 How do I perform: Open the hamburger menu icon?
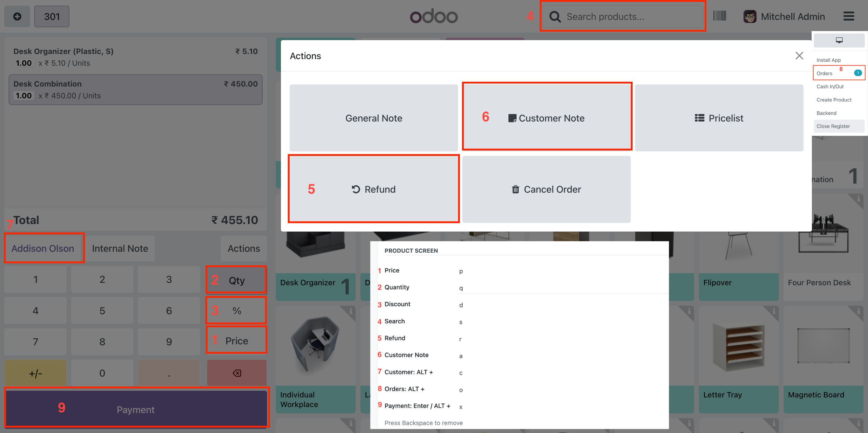(848, 16)
